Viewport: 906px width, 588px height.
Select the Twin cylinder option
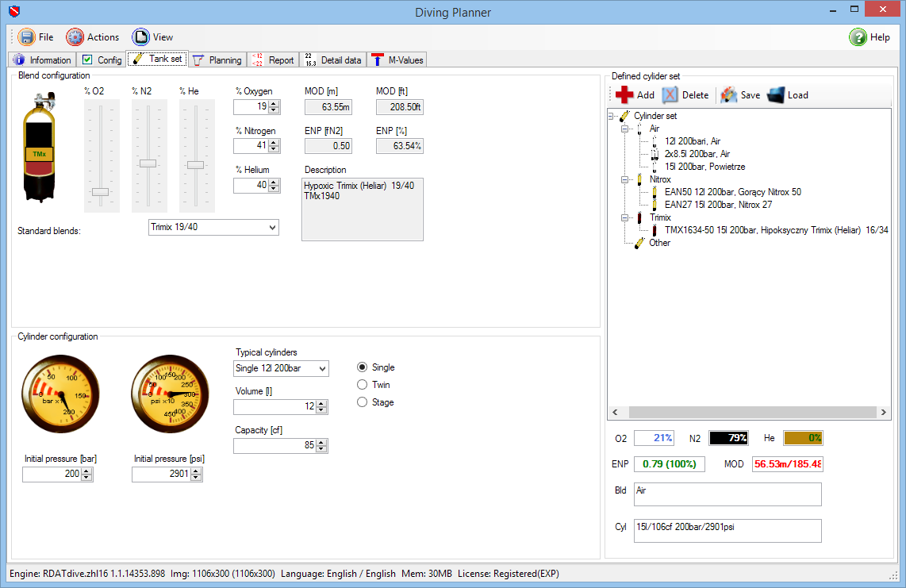coord(363,385)
